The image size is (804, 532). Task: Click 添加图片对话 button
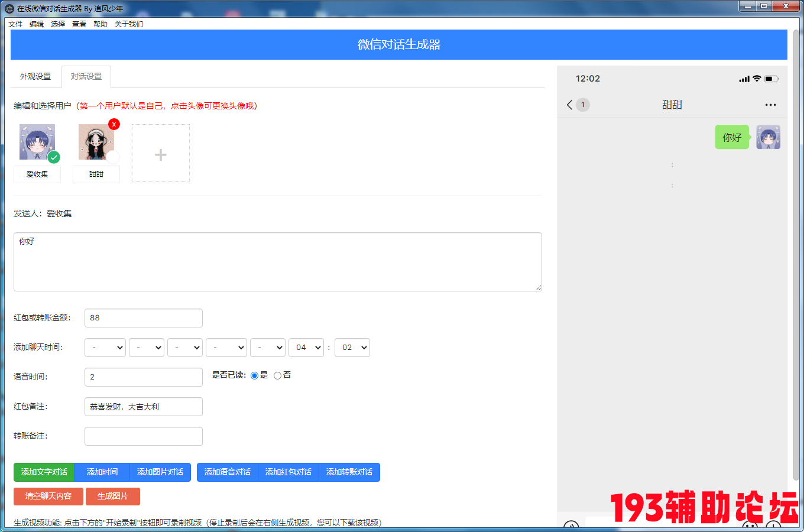pyautogui.click(x=160, y=472)
